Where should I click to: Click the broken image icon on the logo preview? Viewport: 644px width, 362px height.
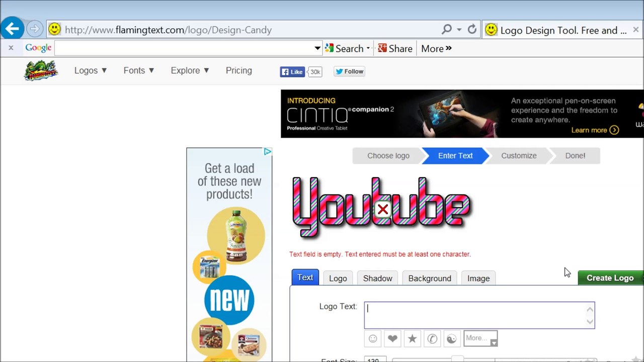click(x=383, y=209)
